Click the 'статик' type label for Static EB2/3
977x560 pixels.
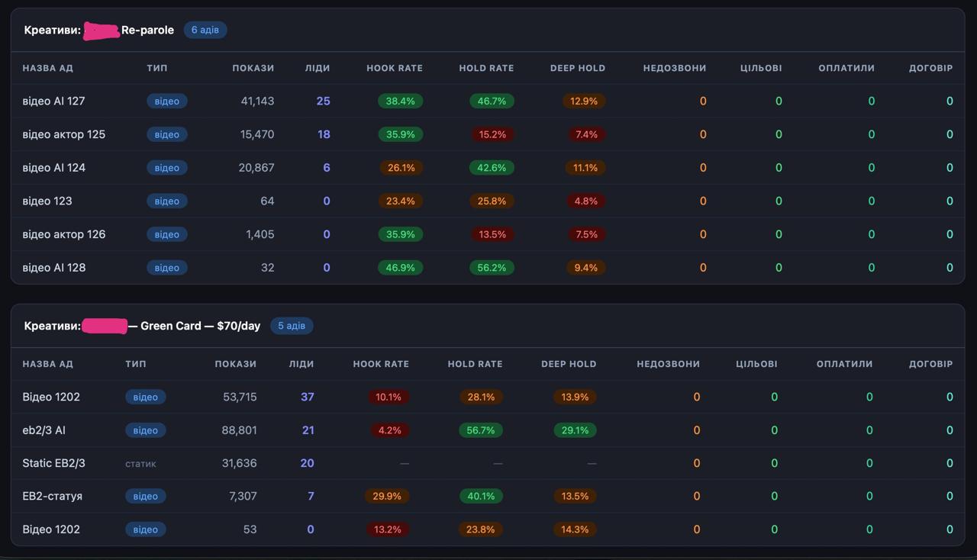pyautogui.click(x=140, y=463)
